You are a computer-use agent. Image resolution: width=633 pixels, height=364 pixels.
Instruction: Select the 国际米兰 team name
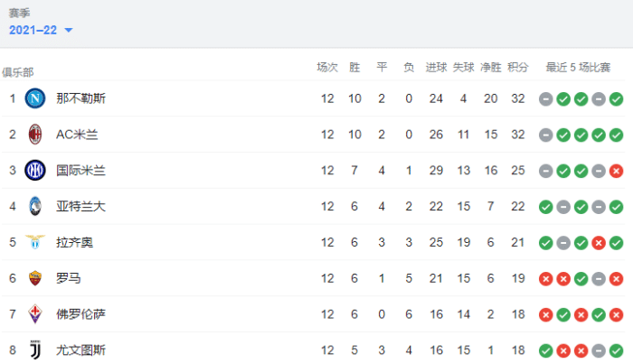(80, 170)
